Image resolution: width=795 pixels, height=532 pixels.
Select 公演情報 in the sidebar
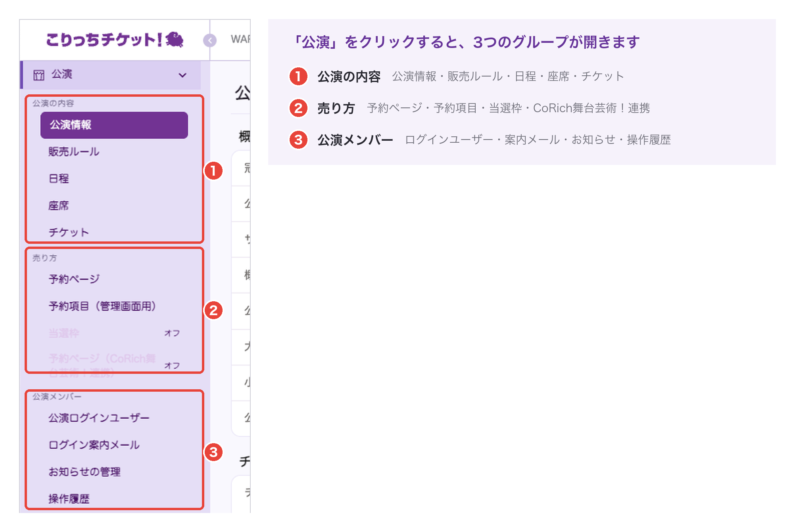click(114, 125)
